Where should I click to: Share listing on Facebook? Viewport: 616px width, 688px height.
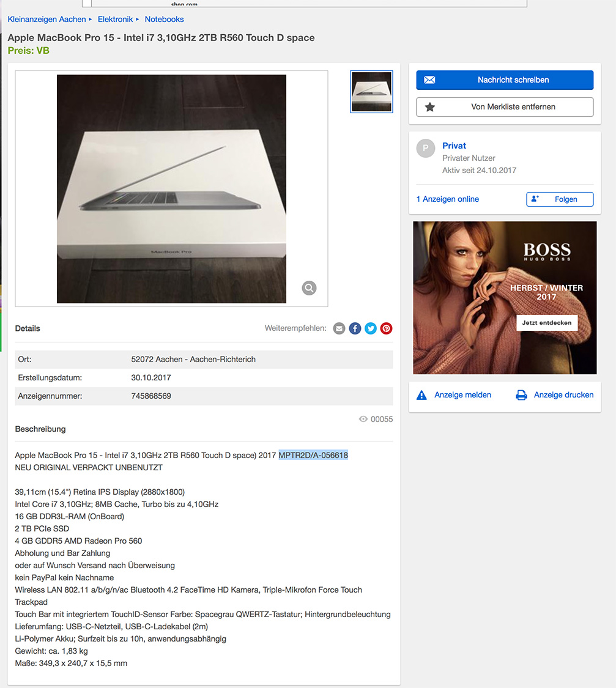[x=355, y=328]
